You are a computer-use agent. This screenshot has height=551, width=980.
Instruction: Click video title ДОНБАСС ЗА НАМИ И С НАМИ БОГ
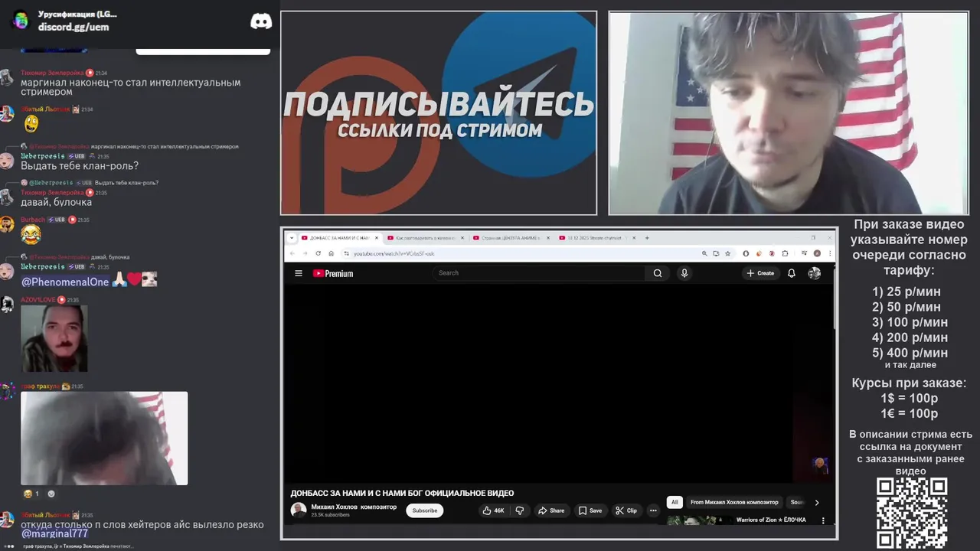402,494
